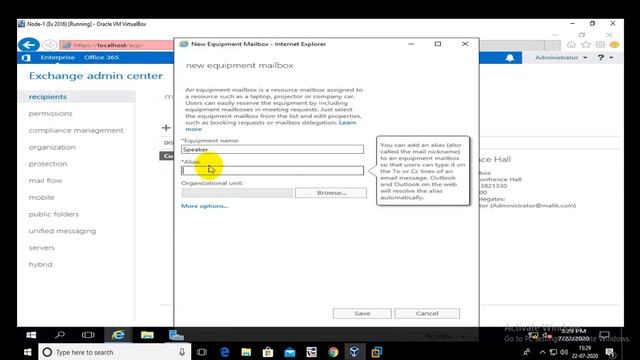Click the guest VM Task View icon
Image resolution: width=640 pixels, height=360 pixels.
tap(88, 335)
